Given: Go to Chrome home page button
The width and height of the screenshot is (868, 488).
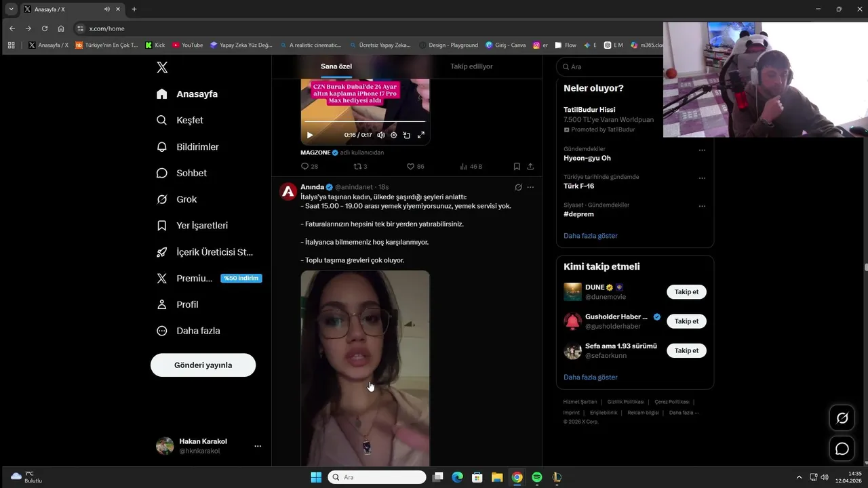Looking at the screenshot, I should (61, 28).
